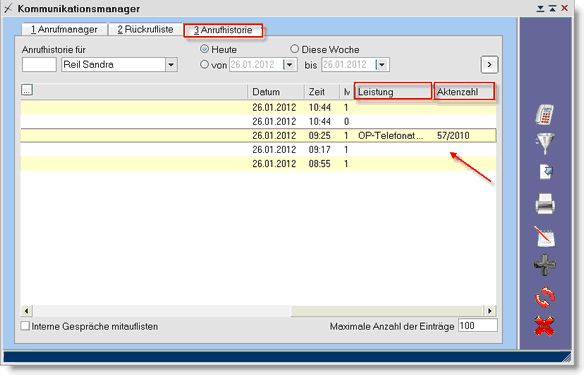Select the call row at 09:17
Viewport: 586px width, 377px height.
click(258, 149)
